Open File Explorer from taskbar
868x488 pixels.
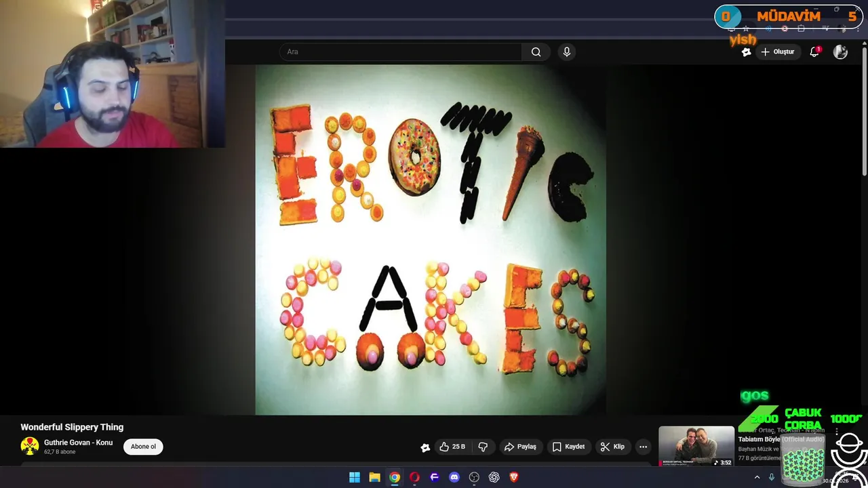[374, 477]
